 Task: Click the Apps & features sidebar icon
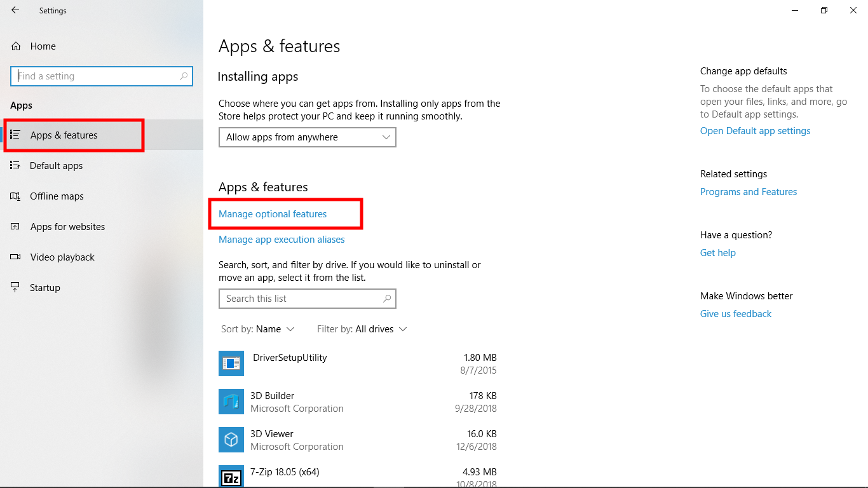pos(15,135)
